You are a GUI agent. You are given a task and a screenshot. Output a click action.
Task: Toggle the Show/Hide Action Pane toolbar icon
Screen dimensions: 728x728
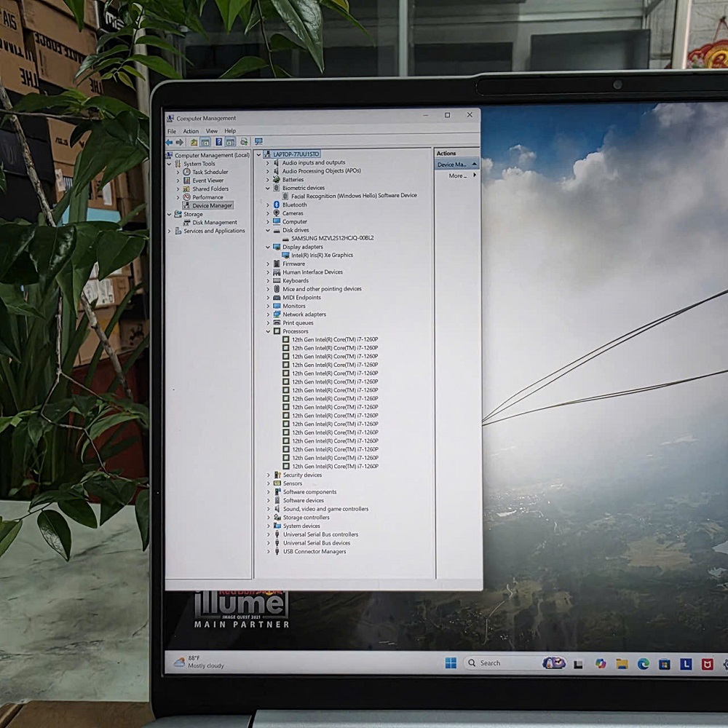click(230, 142)
